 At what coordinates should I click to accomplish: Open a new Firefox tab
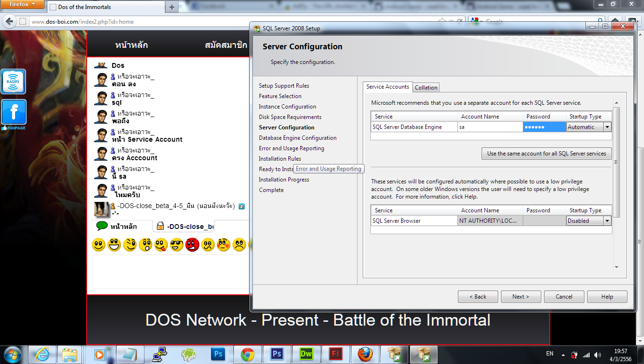(x=171, y=7)
